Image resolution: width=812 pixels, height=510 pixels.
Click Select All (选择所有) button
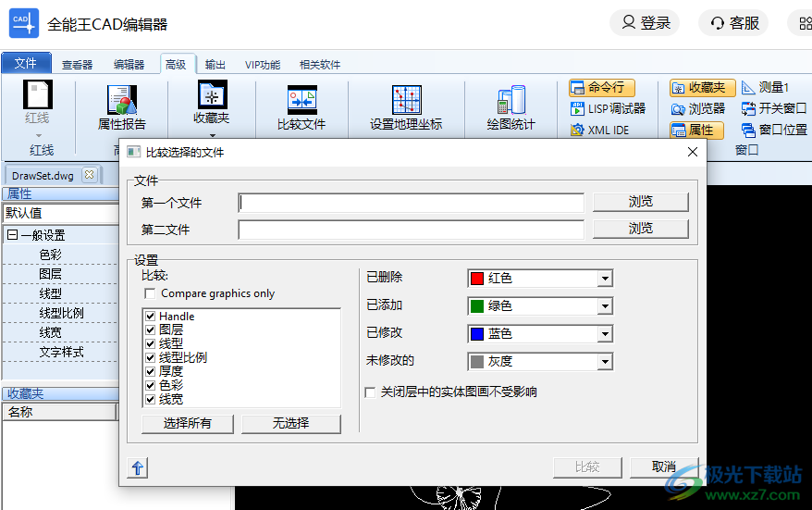pos(188,423)
